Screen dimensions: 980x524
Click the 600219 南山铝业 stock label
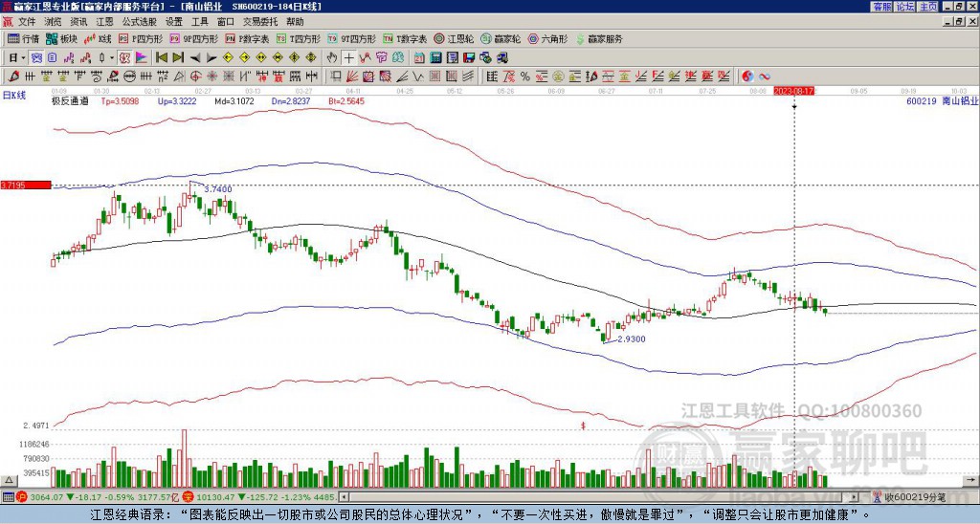942,100
